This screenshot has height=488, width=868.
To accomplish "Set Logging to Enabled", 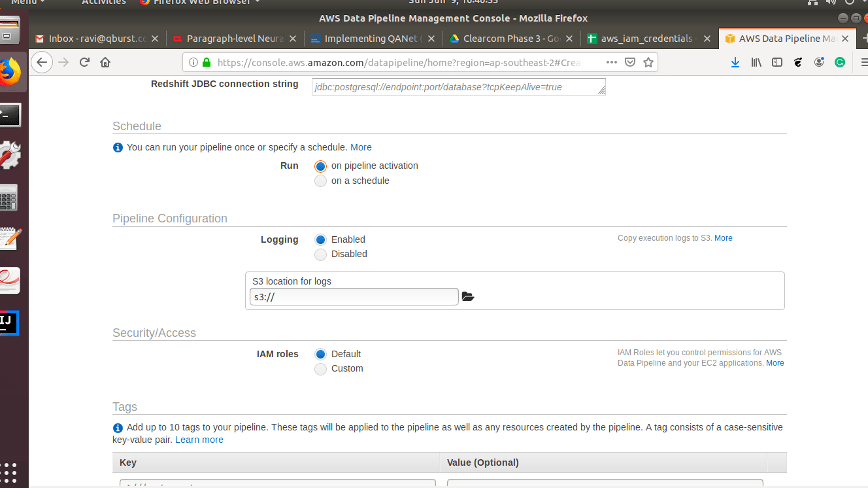I will pos(320,240).
